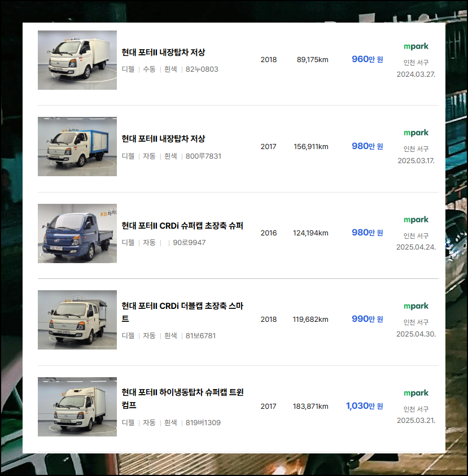The image size is (468, 476).
Task: Click mpark logo in the 1,030만 원 row
Action: (x=416, y=393)
